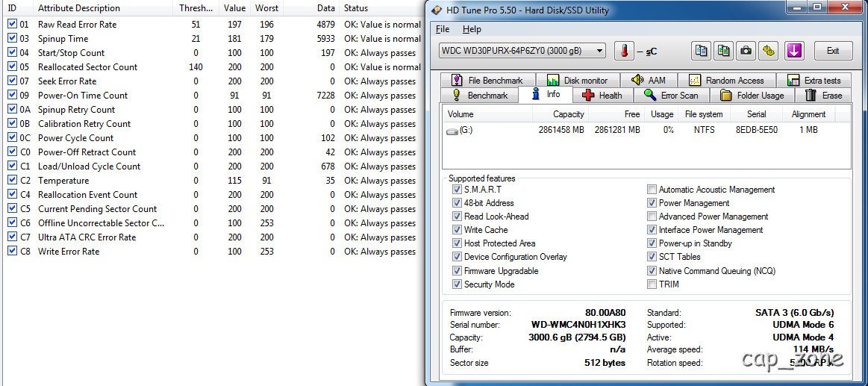Toggle the SCT Tables checkbox
The width and height of the screenshot is (868, 386).
tap(652, 257)
